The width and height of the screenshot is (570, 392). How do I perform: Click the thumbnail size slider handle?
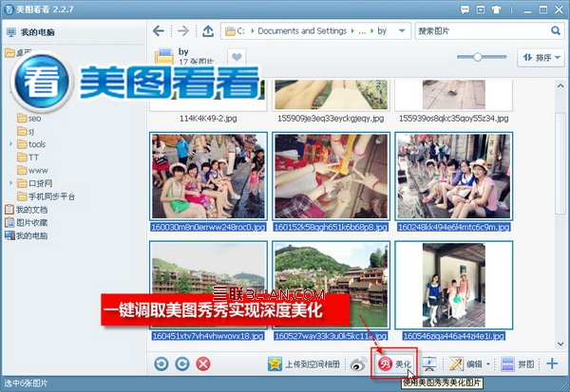[477, 57]
